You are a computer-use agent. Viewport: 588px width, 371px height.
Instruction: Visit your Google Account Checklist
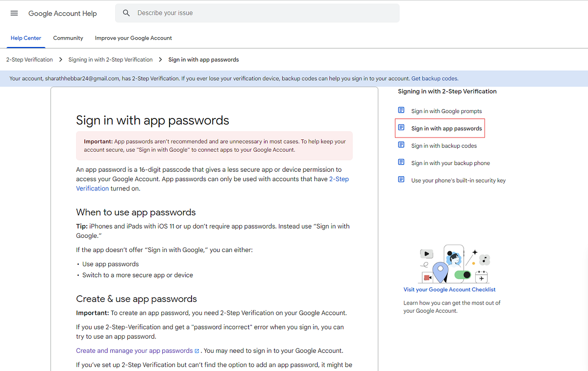point(449,289)
